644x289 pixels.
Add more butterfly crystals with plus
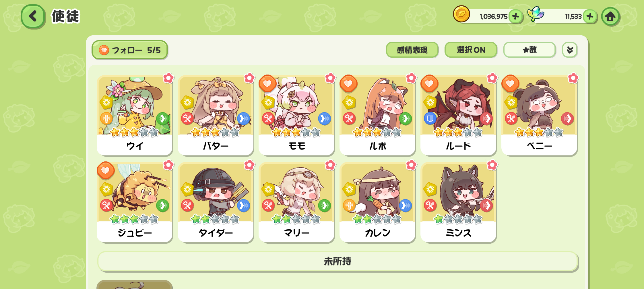(590, 16)
